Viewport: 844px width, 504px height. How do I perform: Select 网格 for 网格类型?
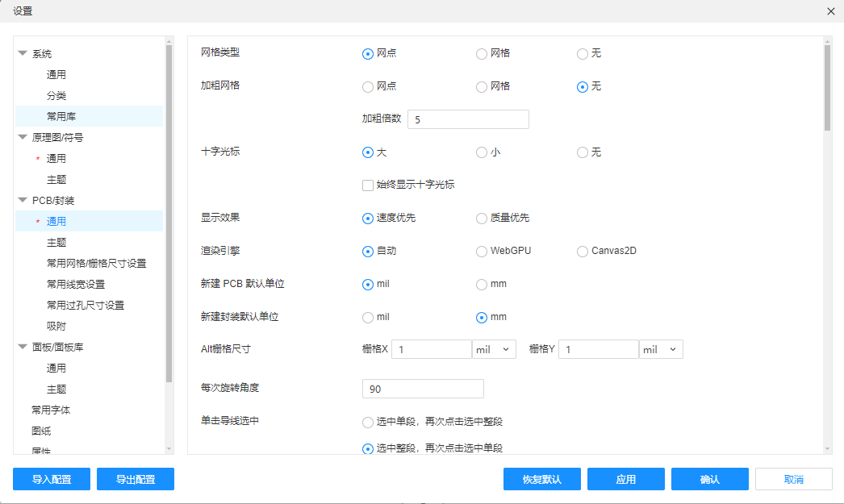[x=482, y=54]
